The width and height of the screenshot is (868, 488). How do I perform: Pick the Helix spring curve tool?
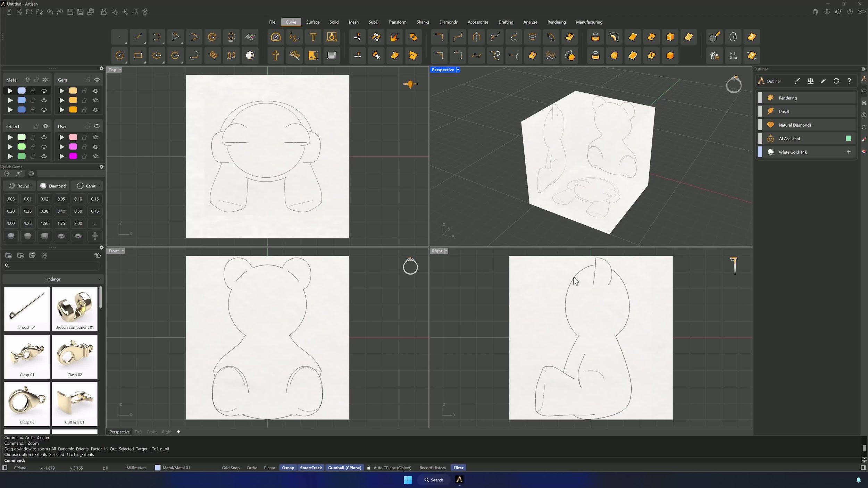point(213,56)
